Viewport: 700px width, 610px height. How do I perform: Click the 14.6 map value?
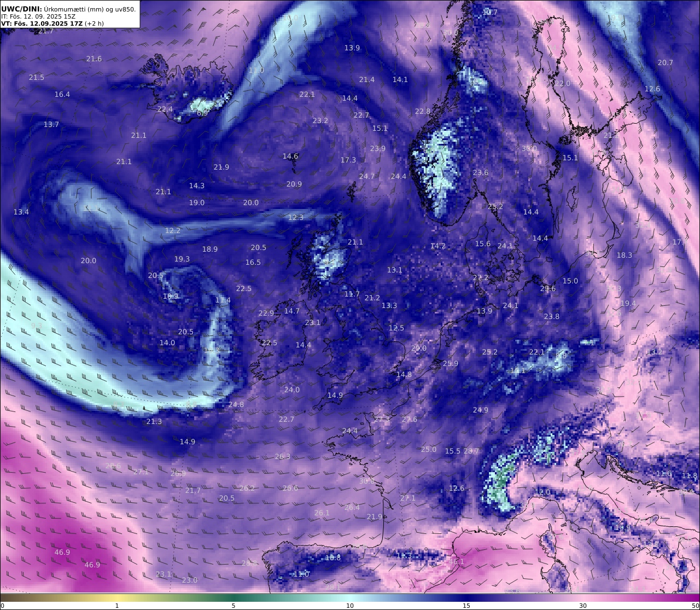tap(290, 156)
